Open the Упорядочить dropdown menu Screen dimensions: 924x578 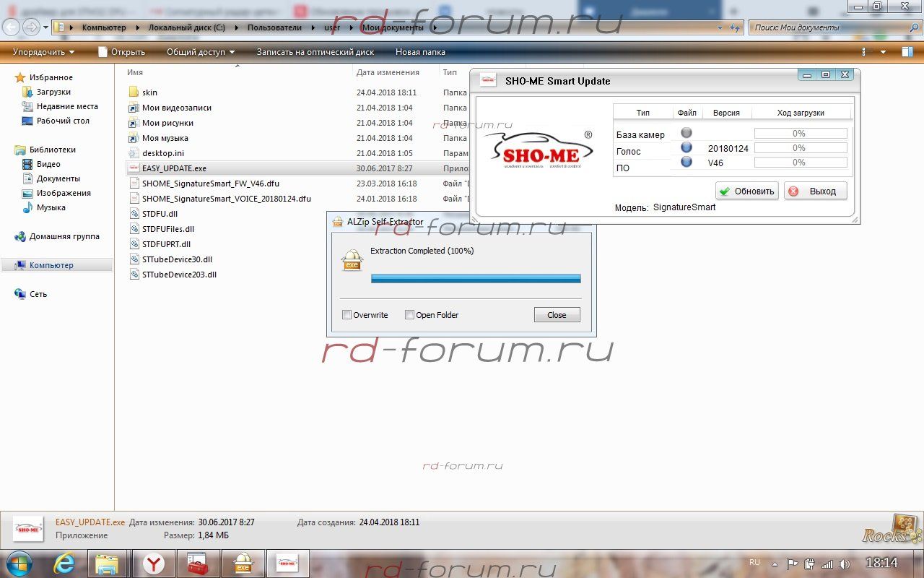click(43, 52)
